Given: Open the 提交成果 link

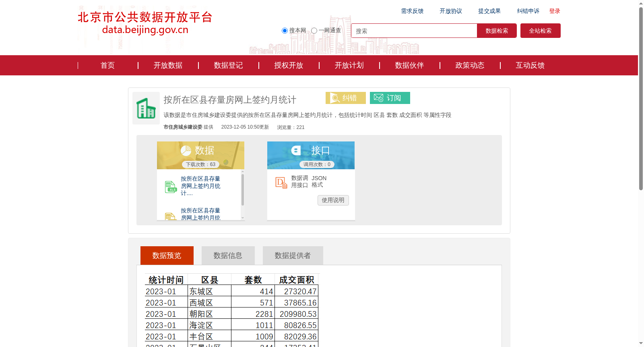Looking at the screenshot, I should 489,11.
